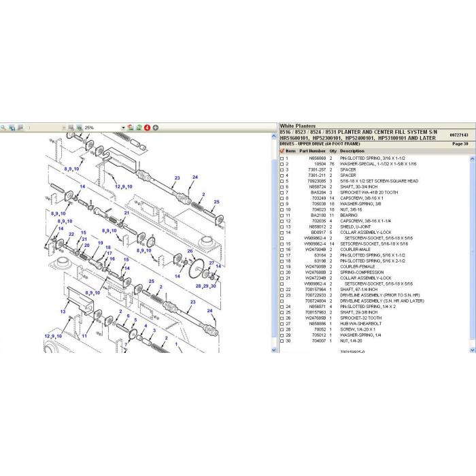Select 'SPRING-COMPRESSION' description
Image resolution: width=476 pixels, height=476 pixels.
click(362, 273)
